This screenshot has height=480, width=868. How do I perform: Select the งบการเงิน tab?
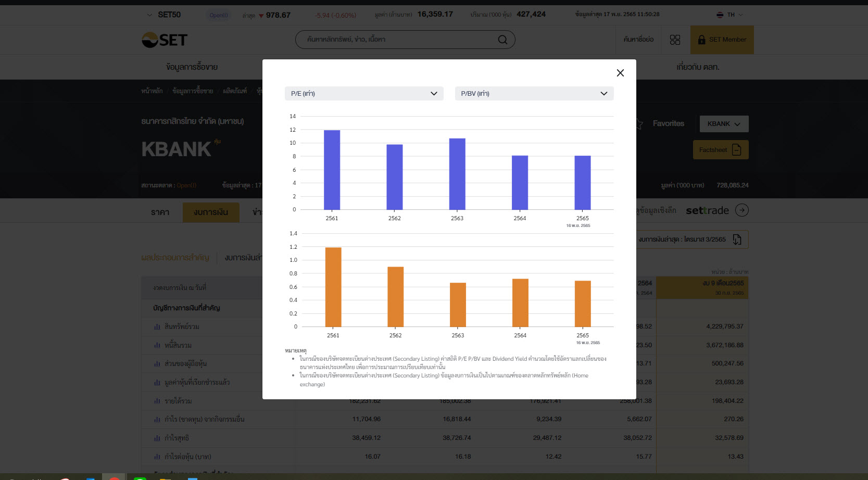click(x=211, y=212)
